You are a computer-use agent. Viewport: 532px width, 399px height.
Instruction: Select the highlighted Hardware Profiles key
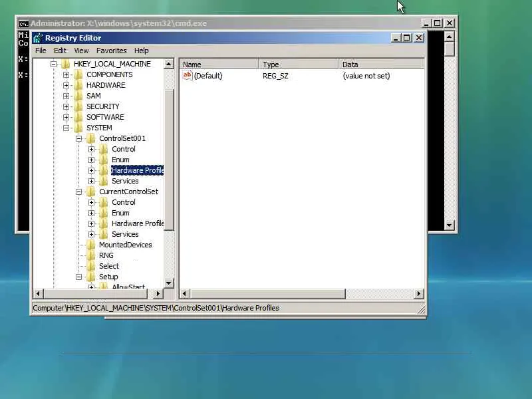pyautogui.click(x=138, y=170)
